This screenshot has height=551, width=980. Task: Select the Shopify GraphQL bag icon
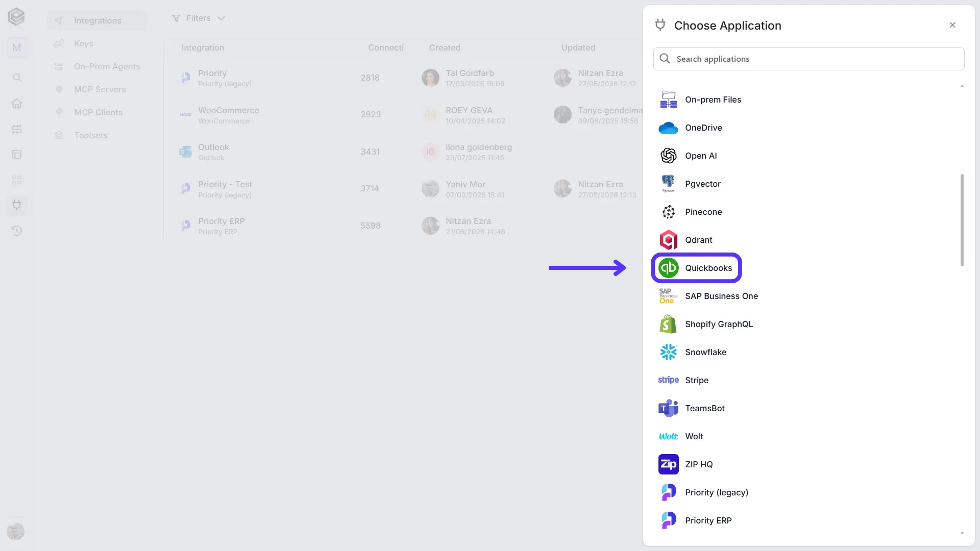(x=668, y=324)
